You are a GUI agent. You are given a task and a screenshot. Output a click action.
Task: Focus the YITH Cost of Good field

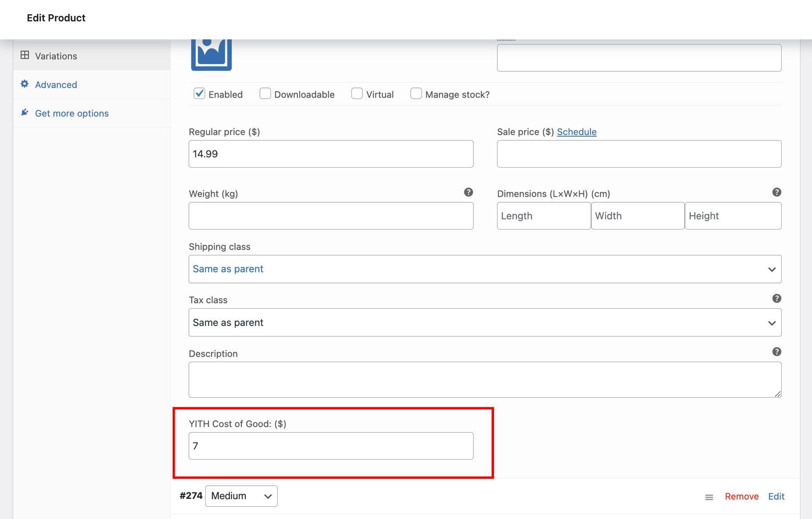[x=331, y=446]
